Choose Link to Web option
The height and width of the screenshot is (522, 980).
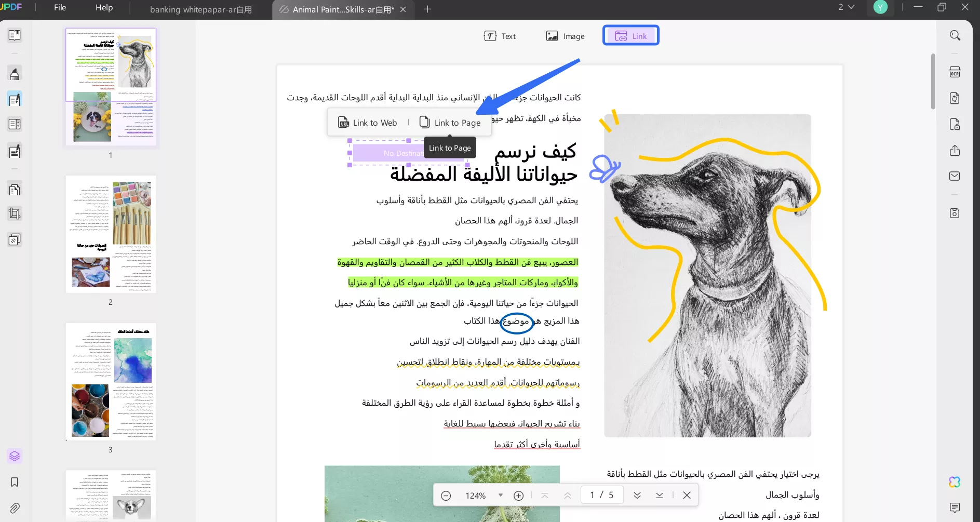(368, 122)
